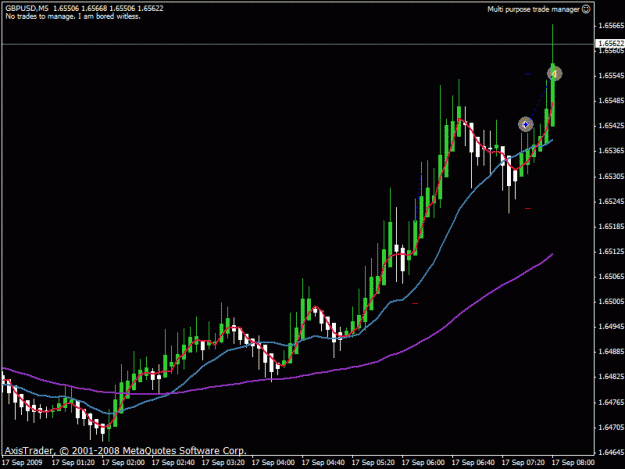Click the smiley face expert advisor icon
Viewport: 625px width, 469px height.
pos(586,9)
